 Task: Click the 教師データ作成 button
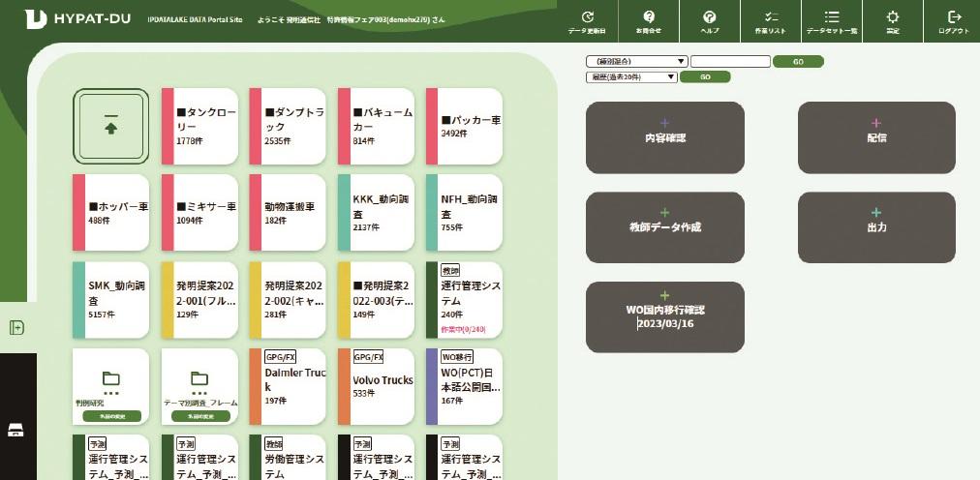click(665, 227)
